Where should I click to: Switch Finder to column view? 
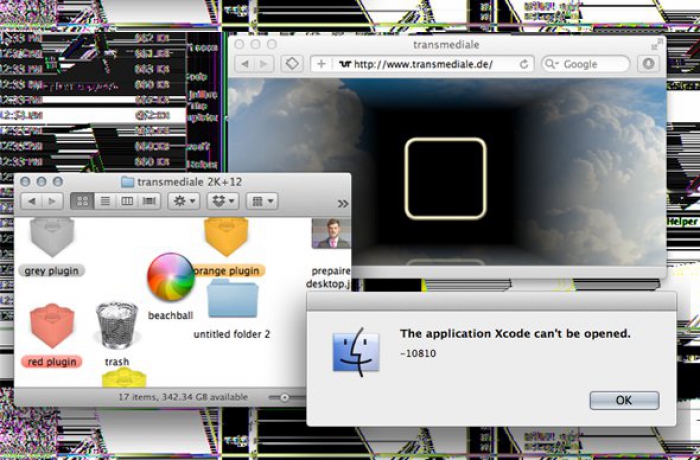click(x=127, y=201)
